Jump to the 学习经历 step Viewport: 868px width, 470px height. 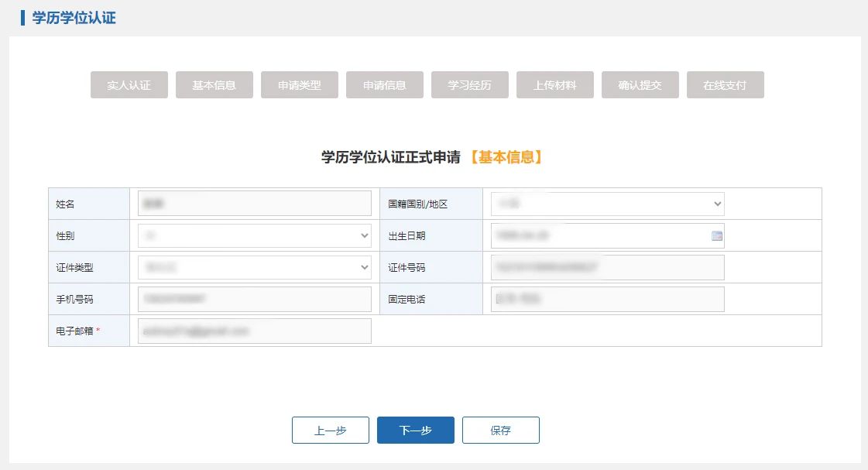[470, 85]
